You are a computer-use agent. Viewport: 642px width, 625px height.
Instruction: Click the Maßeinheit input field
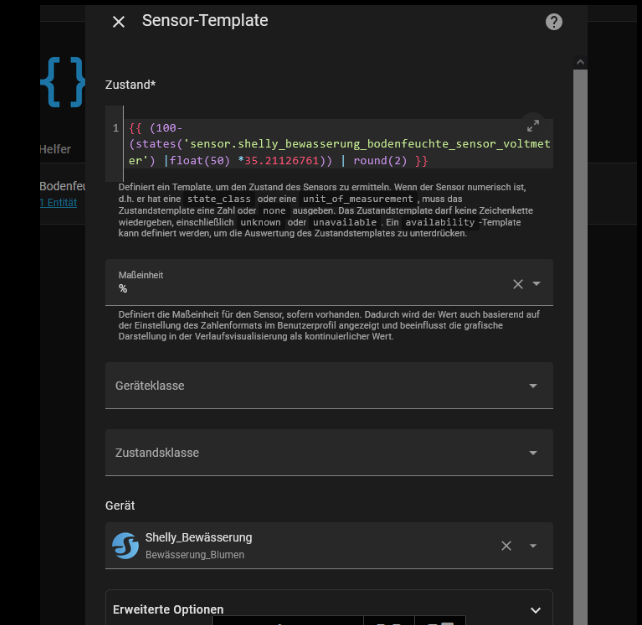pos(310,288)
